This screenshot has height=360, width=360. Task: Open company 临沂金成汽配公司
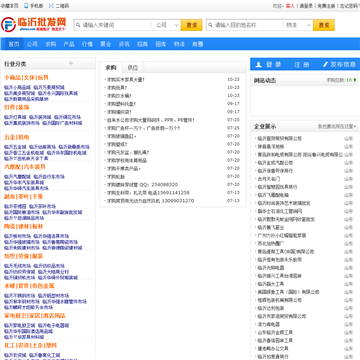coord(275,163)
